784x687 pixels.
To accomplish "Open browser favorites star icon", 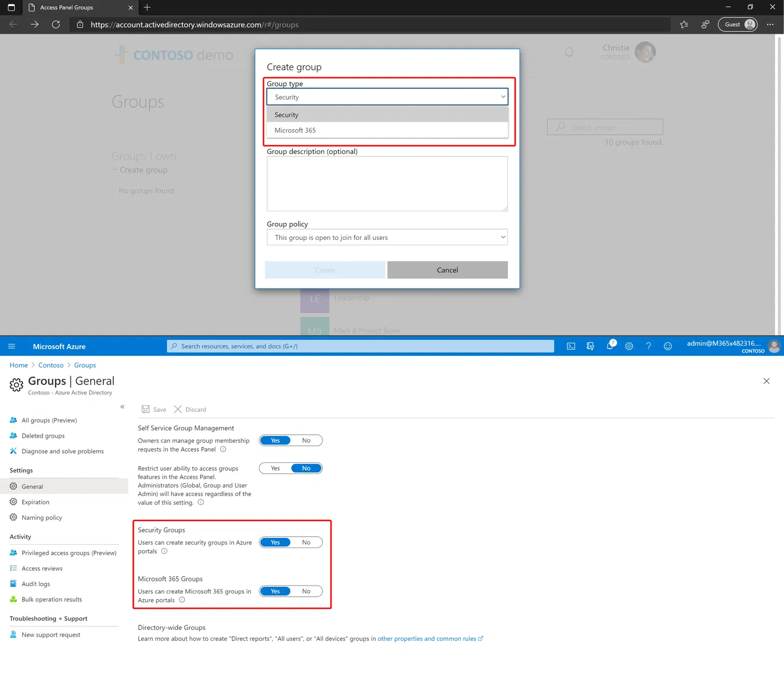I will click(x=684, y=25).
